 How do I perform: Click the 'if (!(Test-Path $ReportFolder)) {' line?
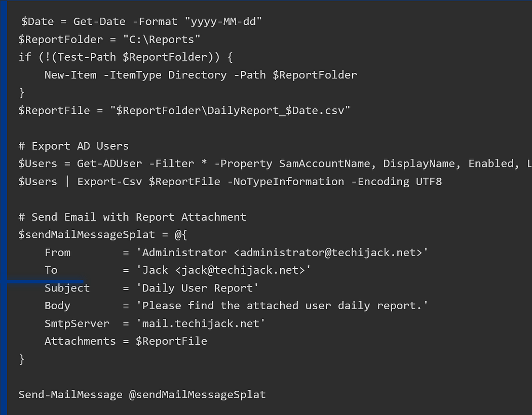126,57
